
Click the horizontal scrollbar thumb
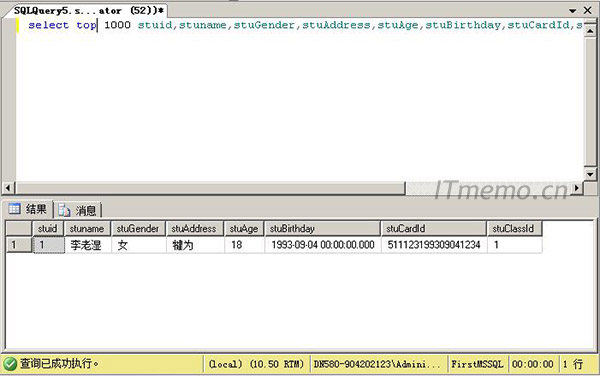210,188
